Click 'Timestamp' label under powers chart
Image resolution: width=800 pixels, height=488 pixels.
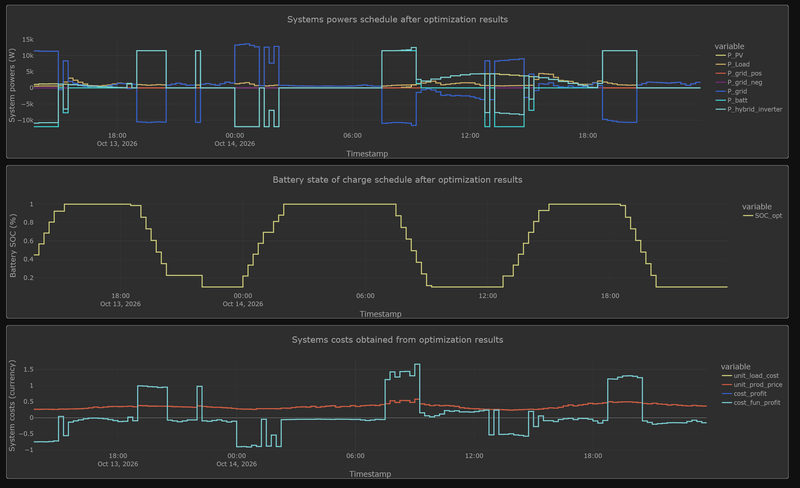367,154
